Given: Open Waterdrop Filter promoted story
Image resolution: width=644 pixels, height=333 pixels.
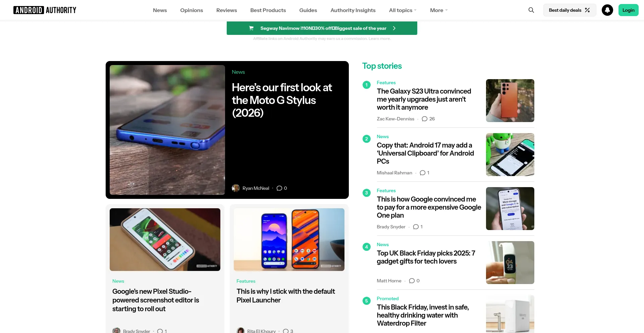Looking at the screenshot, I should click(x=423, y=315).
